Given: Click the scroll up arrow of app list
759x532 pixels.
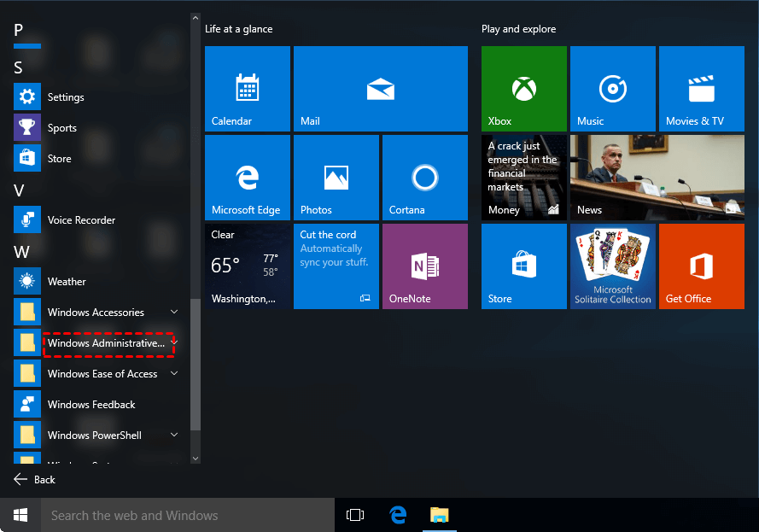Looking at the screenshot, I should click(196, 18).
